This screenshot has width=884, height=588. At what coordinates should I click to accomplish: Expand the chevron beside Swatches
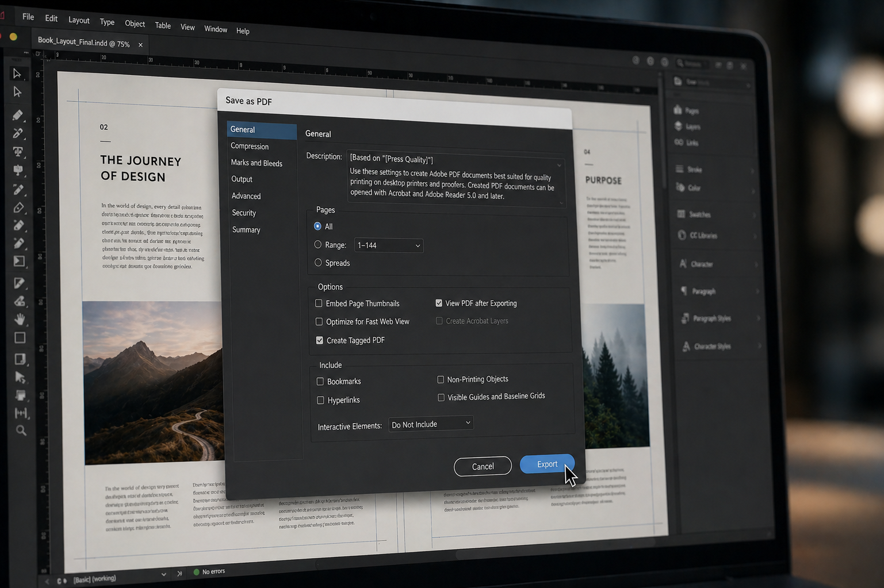(x=755, y=216)
